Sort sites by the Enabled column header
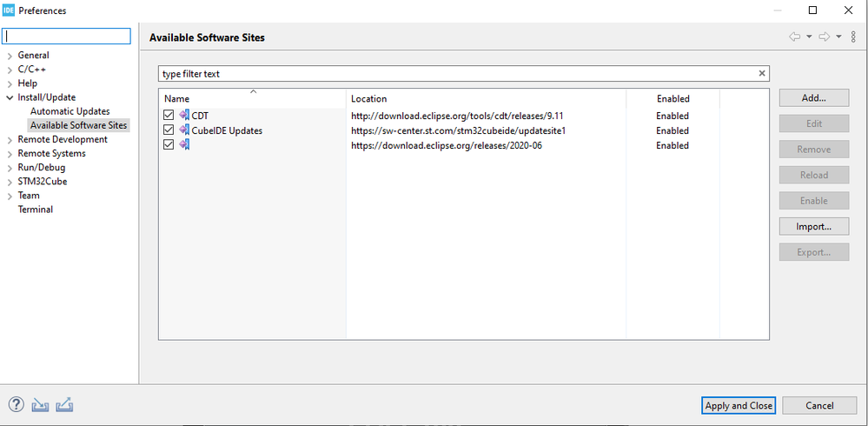The height and width of the screenshot is (426, 868). pyautogui.click(x=673, y=98)
